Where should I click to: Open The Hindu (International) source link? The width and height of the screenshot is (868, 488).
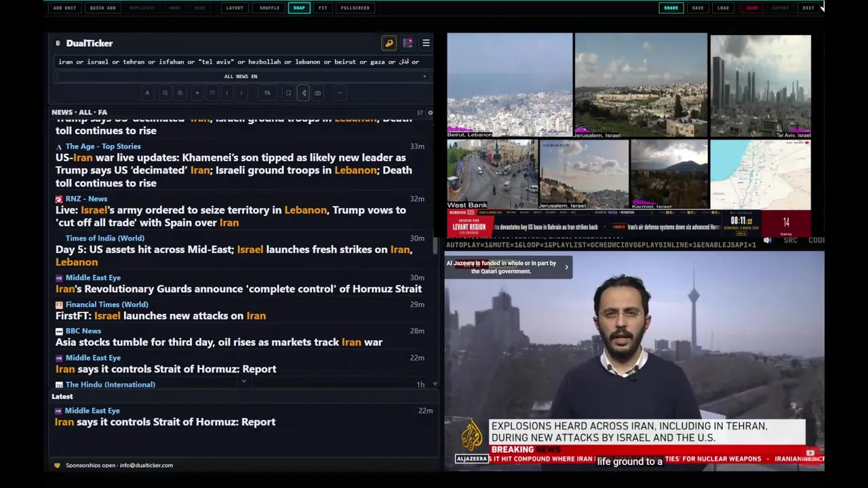tap(111, 384)
